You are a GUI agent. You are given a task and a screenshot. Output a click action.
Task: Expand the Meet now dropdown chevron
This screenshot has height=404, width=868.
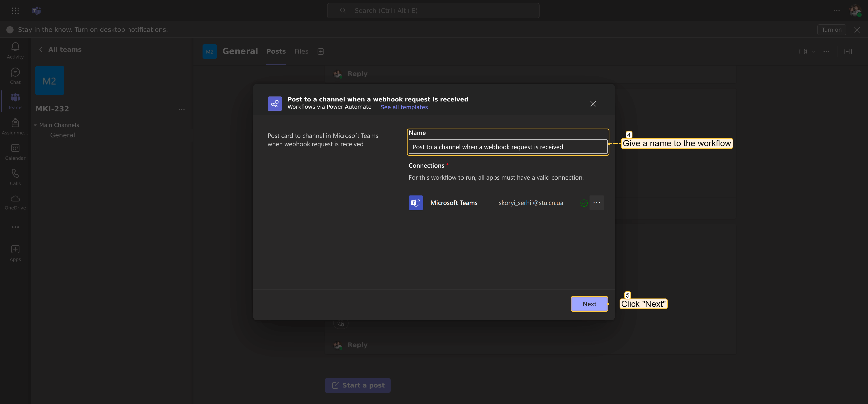tap(814, 52)
